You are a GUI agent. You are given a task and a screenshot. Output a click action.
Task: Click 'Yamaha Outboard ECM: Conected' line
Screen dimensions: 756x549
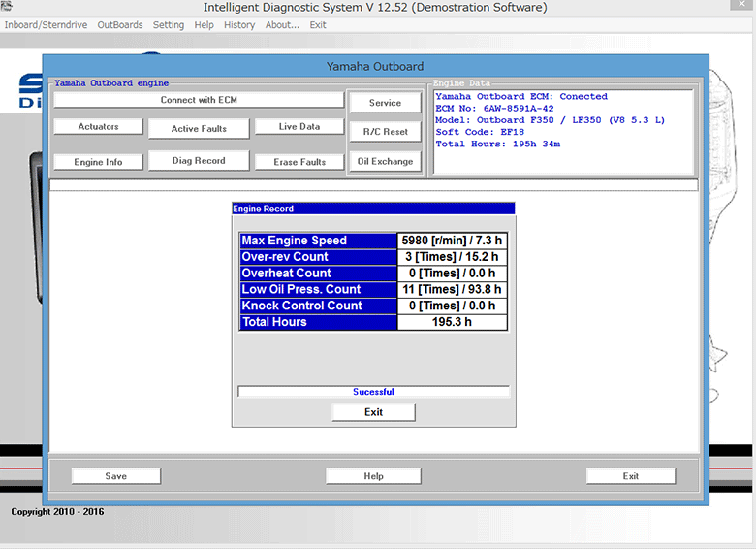click(x=521, y=96)
